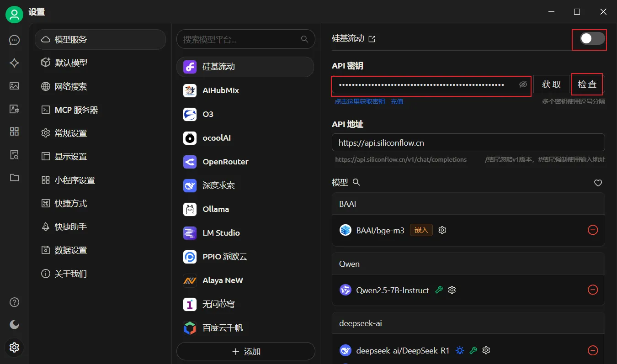Select the OpenRouter provider
Screen dimensions: 617x364
(x=245, y=162)
